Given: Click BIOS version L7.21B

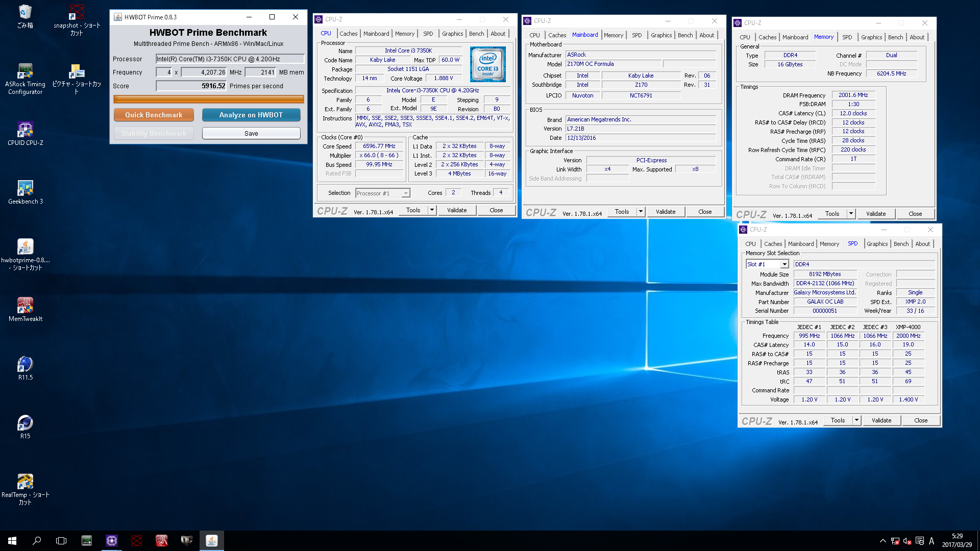Looking at the screenshot, I should (x=641, y=129).
